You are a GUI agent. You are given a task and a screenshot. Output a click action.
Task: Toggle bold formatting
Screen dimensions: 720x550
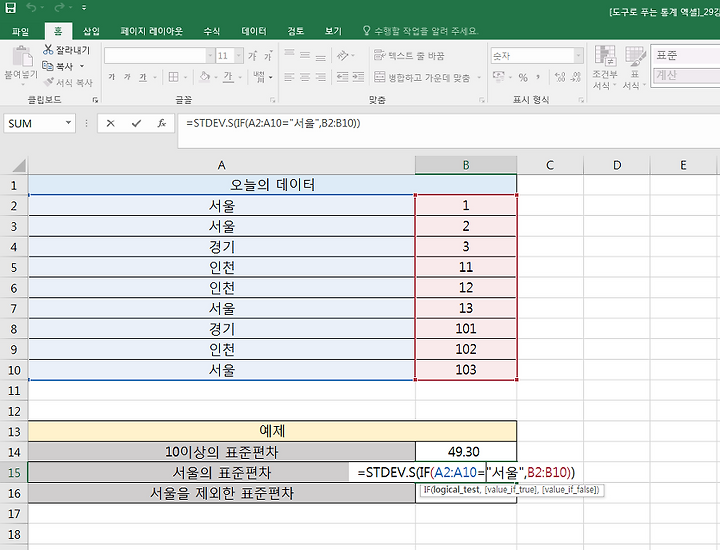pyautogui.click(x=112, y=77)
